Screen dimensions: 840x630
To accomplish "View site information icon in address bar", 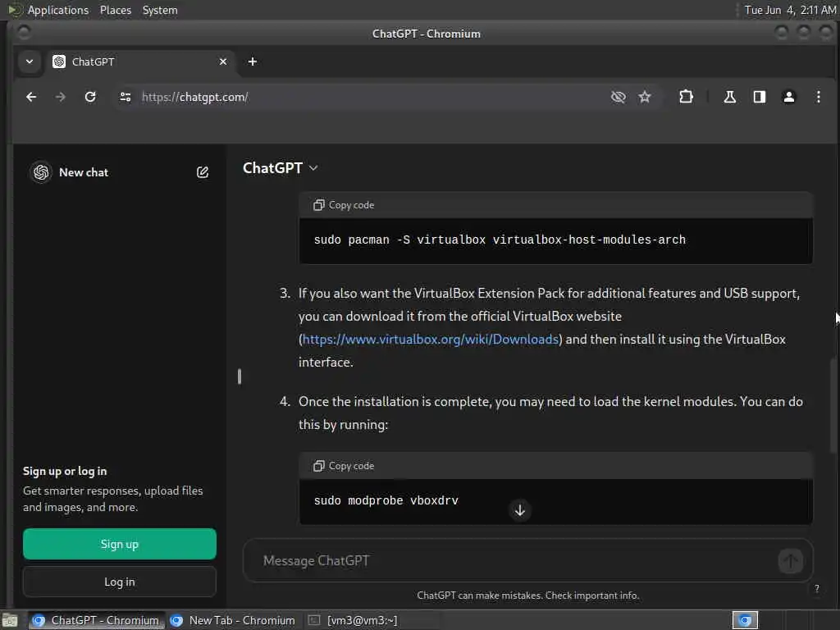I will pos(126,97).
